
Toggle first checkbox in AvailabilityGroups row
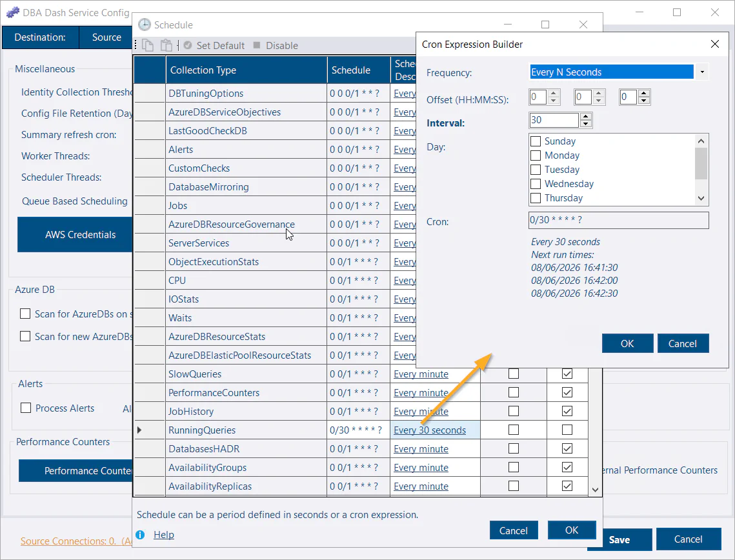tap(514, 467)
